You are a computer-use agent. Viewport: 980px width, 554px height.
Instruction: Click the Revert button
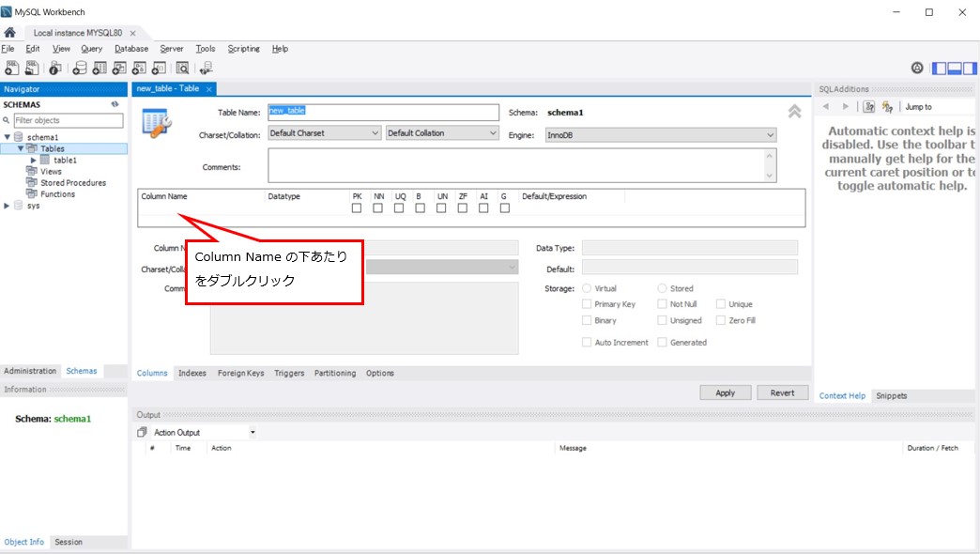pyautogui.click(x=783, y=392)
